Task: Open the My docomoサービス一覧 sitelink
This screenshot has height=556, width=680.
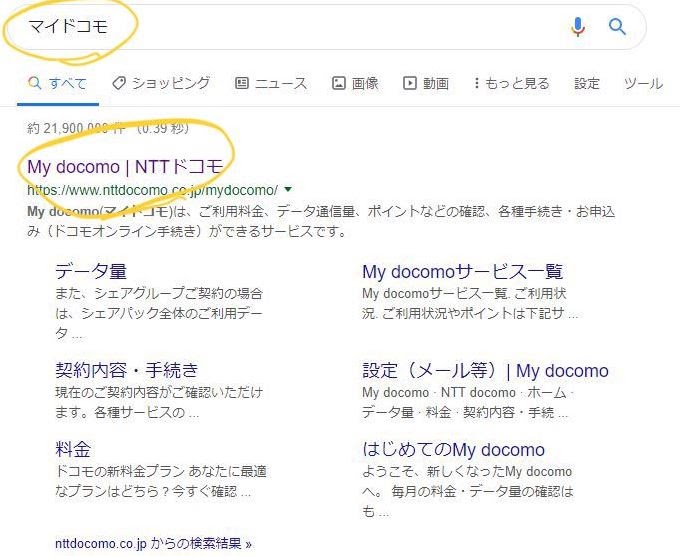Action: pyautogui.click(x=462, y=271)
